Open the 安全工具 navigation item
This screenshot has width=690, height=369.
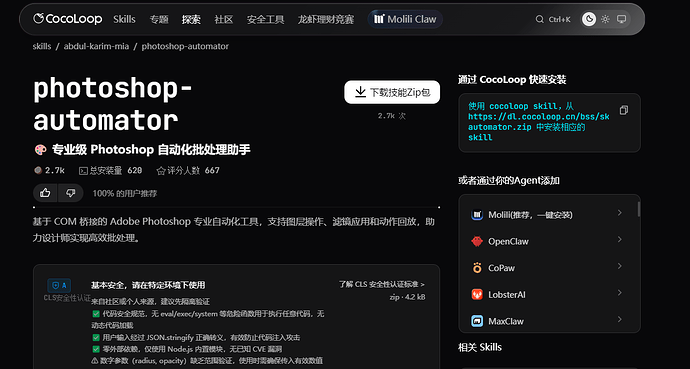265,19
